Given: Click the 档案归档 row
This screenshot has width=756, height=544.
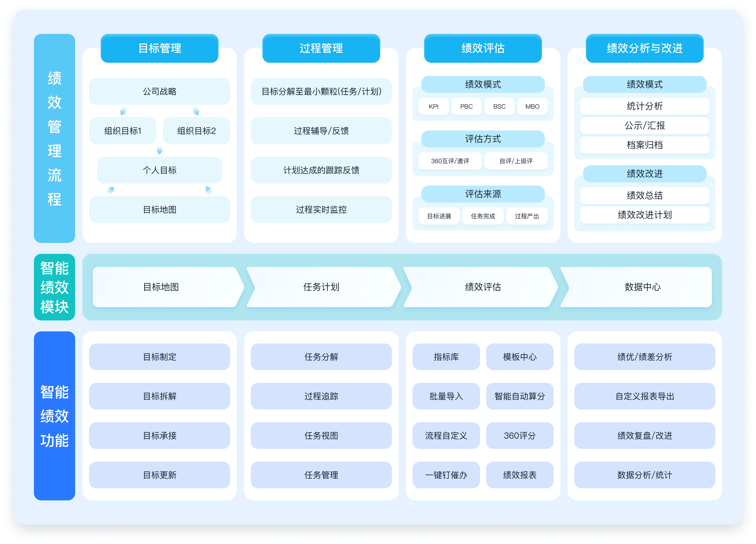Looking at the screenshot, I should coord(644,145).
